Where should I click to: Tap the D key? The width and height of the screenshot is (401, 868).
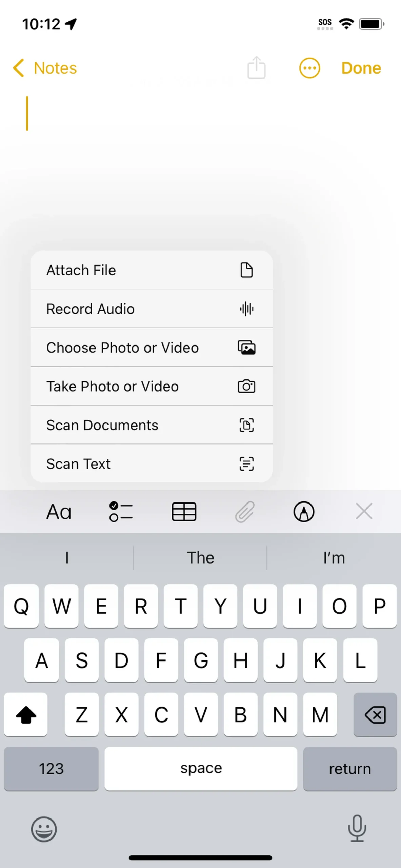[121, 660]
